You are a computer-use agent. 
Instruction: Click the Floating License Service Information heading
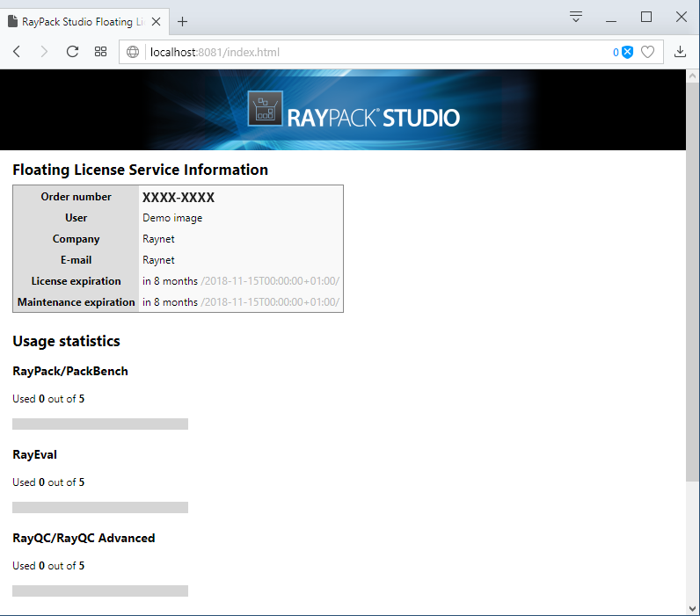coord(140,170)
